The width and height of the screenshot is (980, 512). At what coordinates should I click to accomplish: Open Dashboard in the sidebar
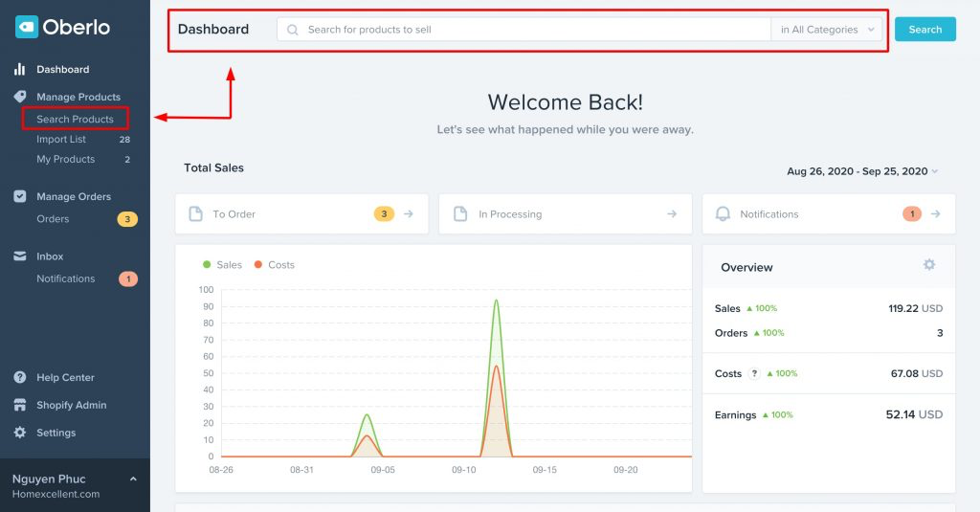pos(62,70)
